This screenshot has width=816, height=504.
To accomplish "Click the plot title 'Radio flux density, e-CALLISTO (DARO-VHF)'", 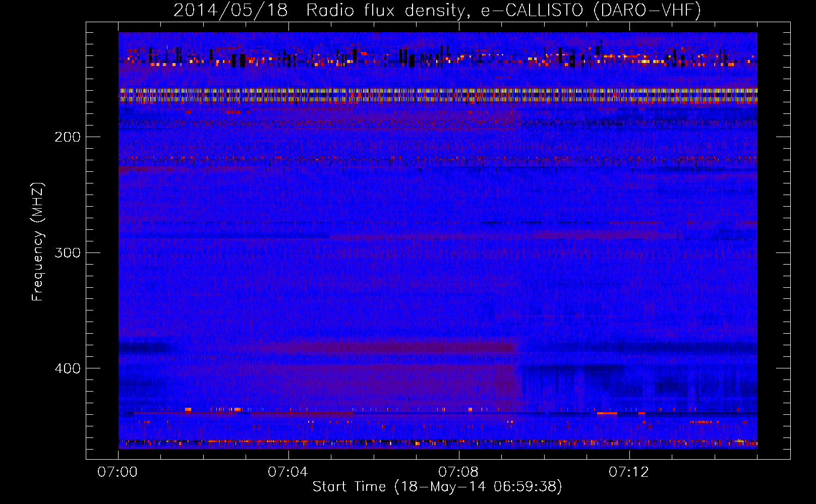I will click(x=503, y=11).
